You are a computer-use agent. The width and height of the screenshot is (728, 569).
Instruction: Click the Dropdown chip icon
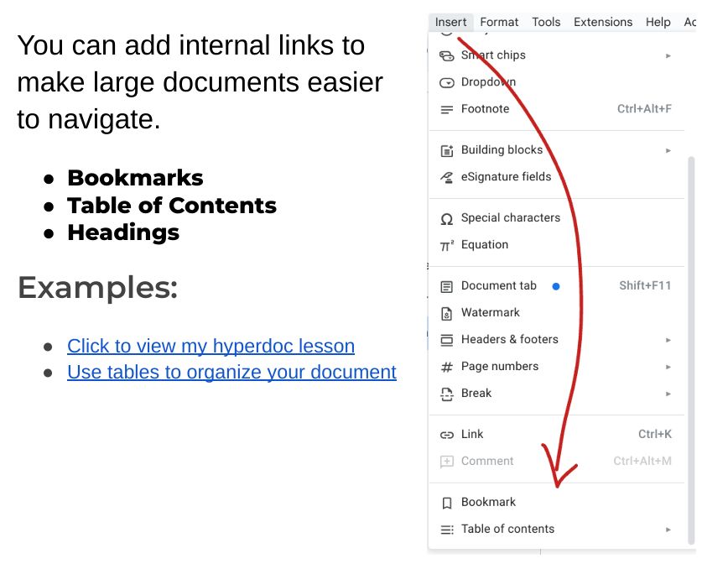pyautogui.click(x=447, y=83)
